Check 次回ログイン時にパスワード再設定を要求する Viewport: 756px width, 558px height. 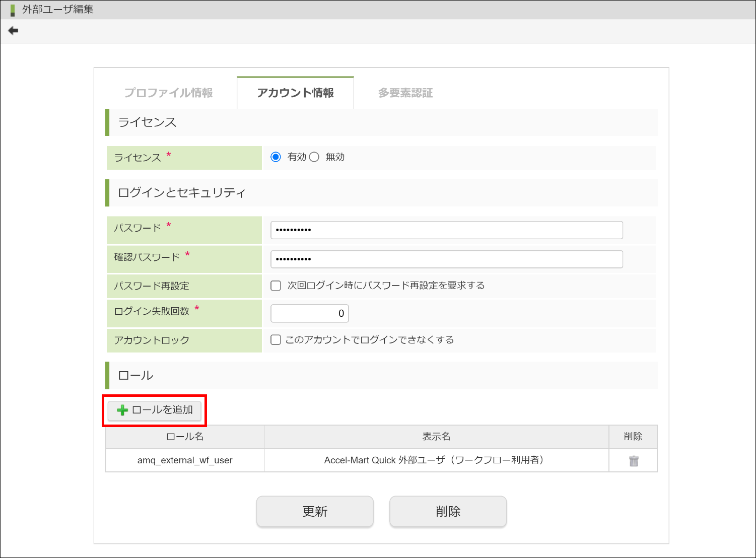[x=276, y=286]
